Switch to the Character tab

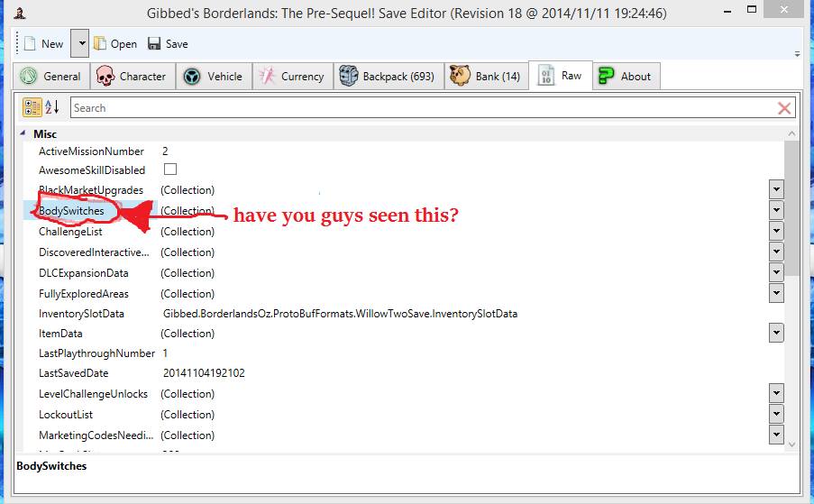pos(132,77)
